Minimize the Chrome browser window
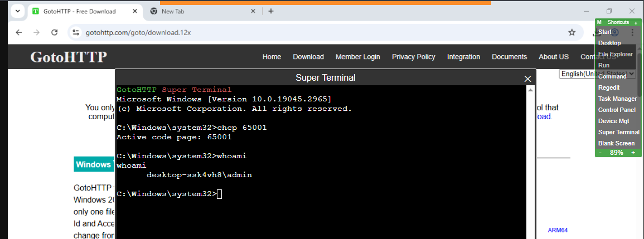 pyautogui.click(x=587, y=11)
